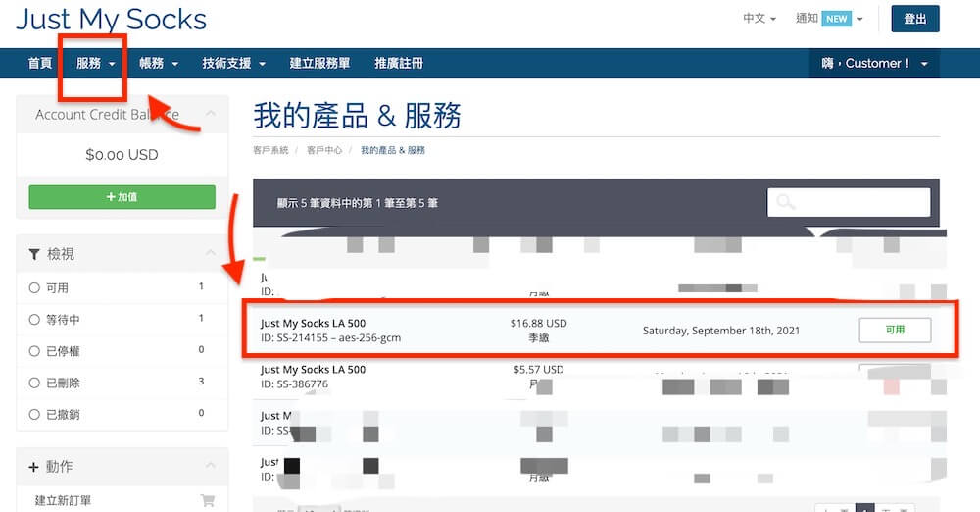Click the shopping cart icon next to 建立新訂單
980x512 pixels.
[x=207, y=500]
